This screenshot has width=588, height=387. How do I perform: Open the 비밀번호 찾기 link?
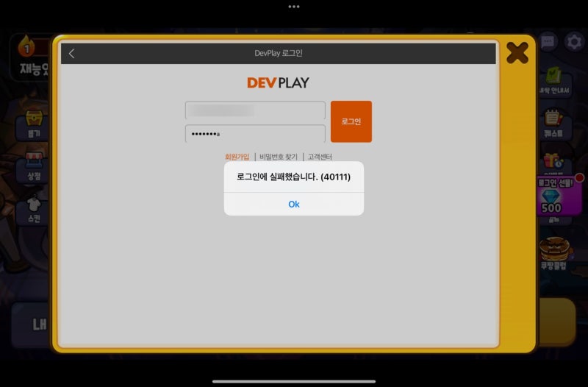tap(279, 157)
